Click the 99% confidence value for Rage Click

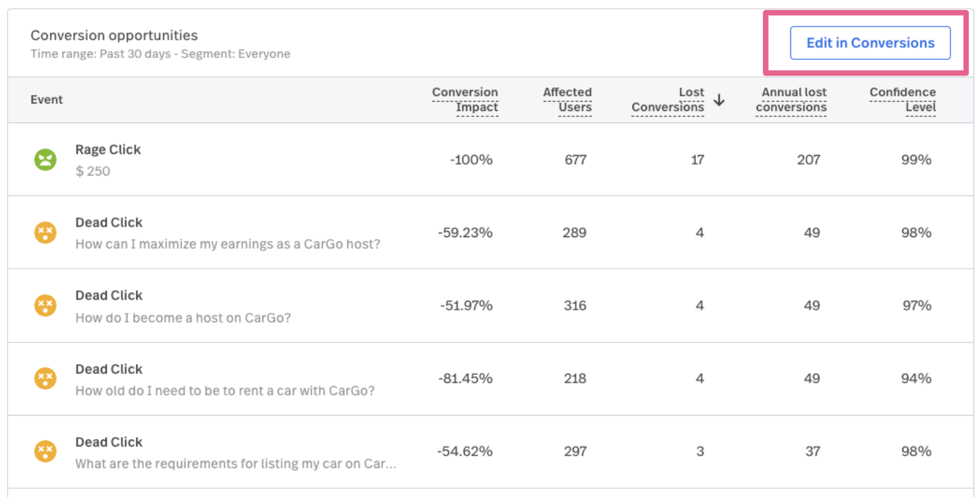916,160
